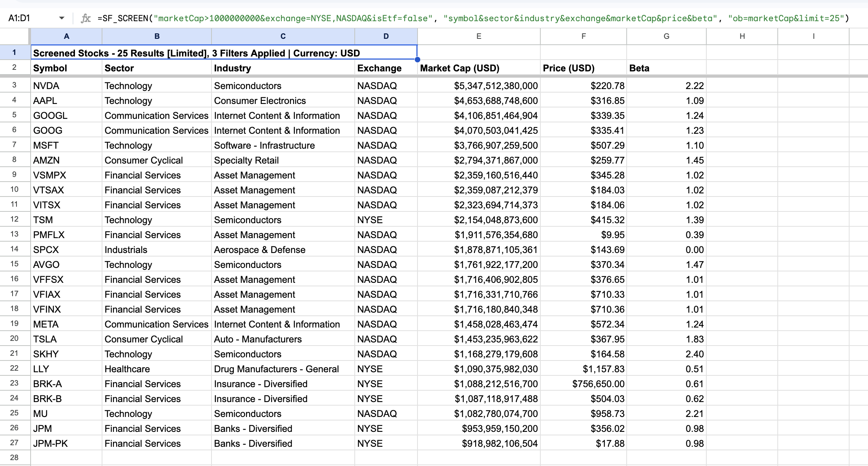Viewport: 868px width, 466px height.
Task: Click the 1.83 beta cell
Action: pos(666,339)
